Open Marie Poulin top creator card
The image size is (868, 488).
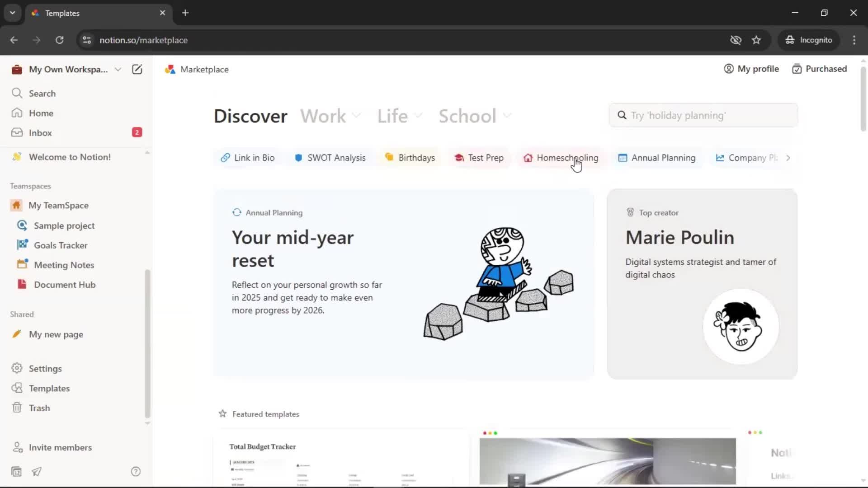tap(702, 284)
